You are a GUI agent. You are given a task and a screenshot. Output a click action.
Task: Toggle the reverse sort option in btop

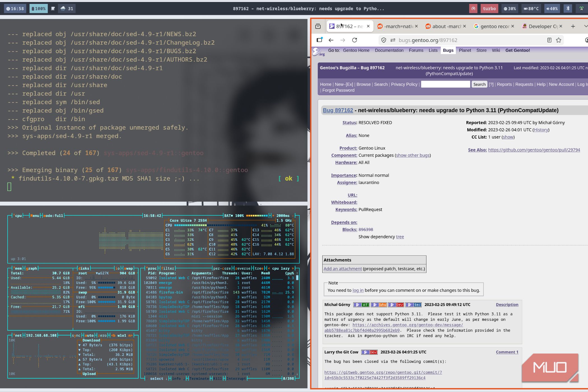(242, 268)
